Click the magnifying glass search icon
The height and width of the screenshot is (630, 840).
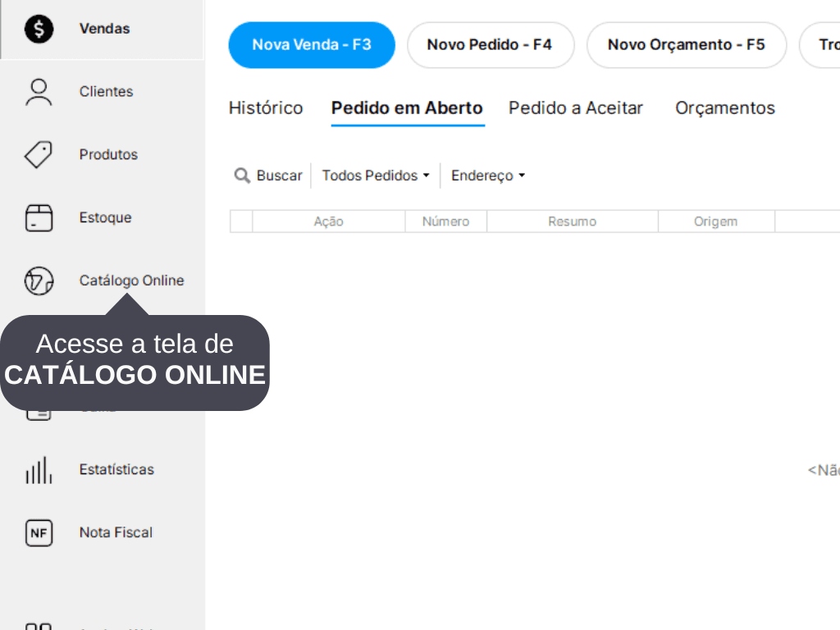(x=242, y=176)
